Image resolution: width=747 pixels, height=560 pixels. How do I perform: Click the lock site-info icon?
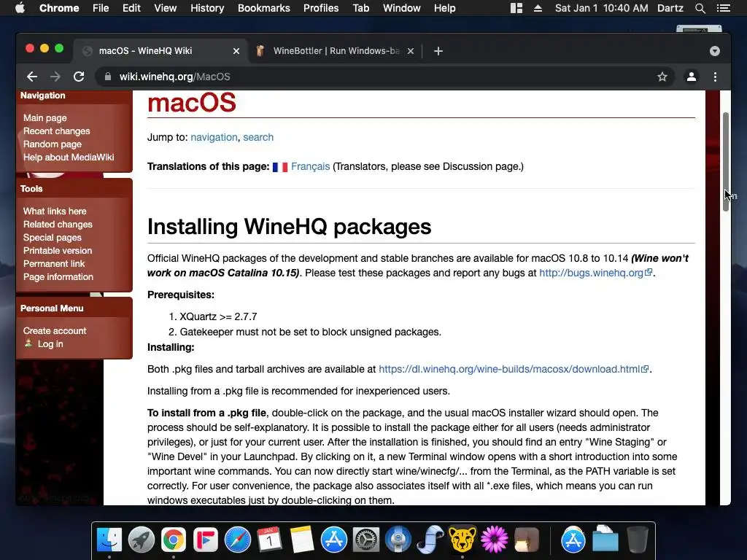108,77
